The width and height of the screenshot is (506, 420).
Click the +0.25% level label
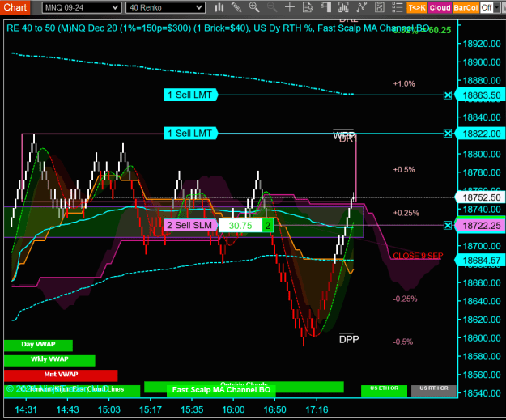406,213
